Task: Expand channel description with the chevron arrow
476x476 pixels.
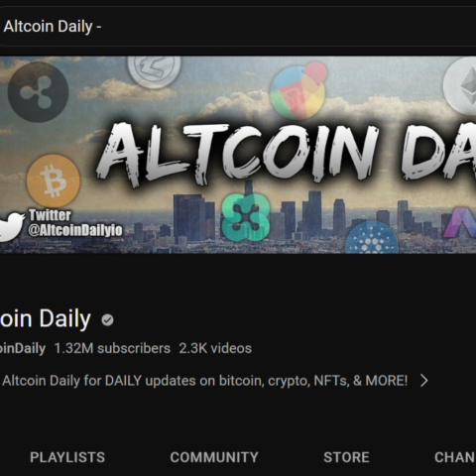Action: [x=424, y=381]
